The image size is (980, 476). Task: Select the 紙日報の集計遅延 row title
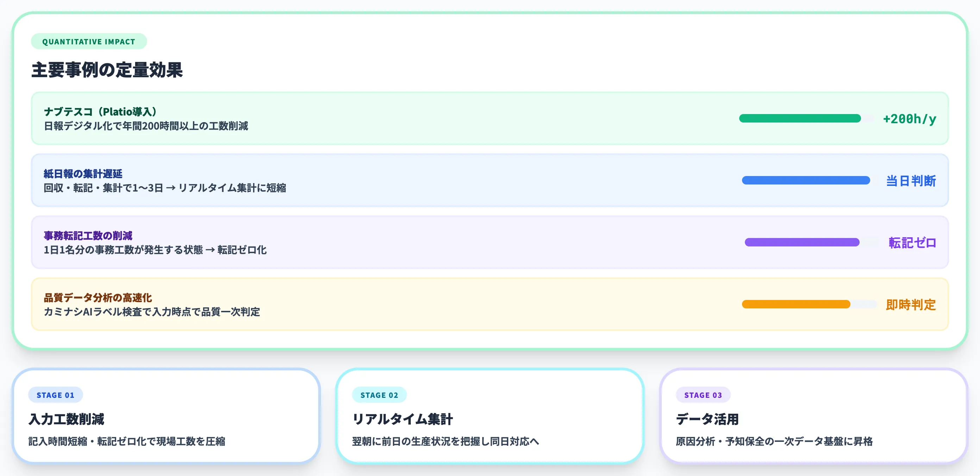(83, 174)
